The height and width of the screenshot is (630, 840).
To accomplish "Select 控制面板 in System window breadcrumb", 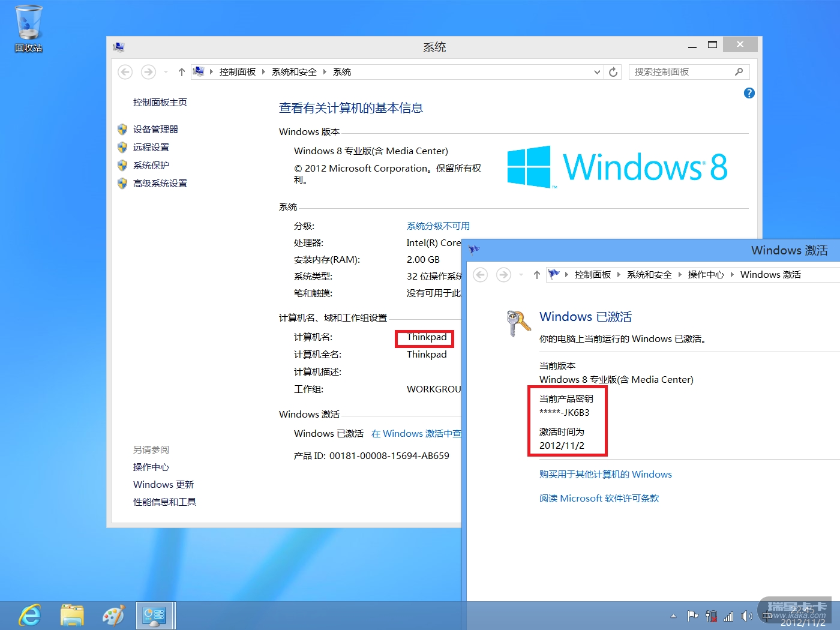I will click(238, 72).
